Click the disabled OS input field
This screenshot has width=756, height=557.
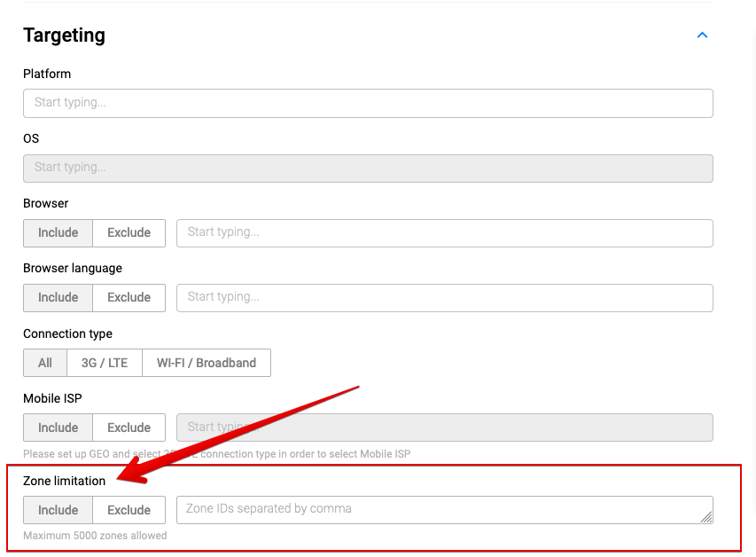tap(368, 168)
